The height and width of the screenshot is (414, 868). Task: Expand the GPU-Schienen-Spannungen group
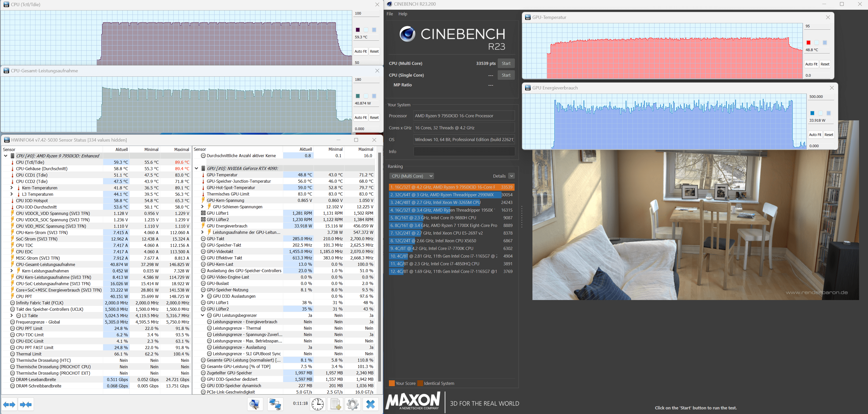[x=203, y=207]
